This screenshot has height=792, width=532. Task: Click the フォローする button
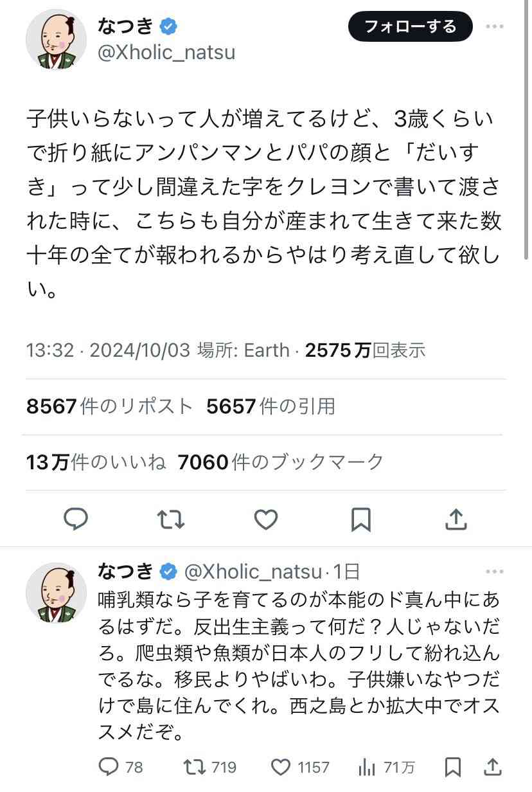(x=411, y=26)
